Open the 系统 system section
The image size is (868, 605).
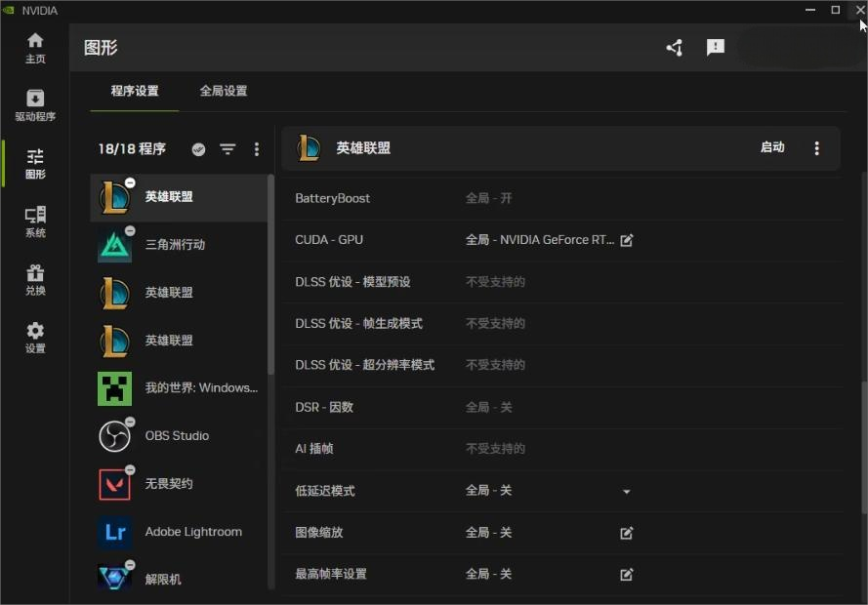(35, 222)
